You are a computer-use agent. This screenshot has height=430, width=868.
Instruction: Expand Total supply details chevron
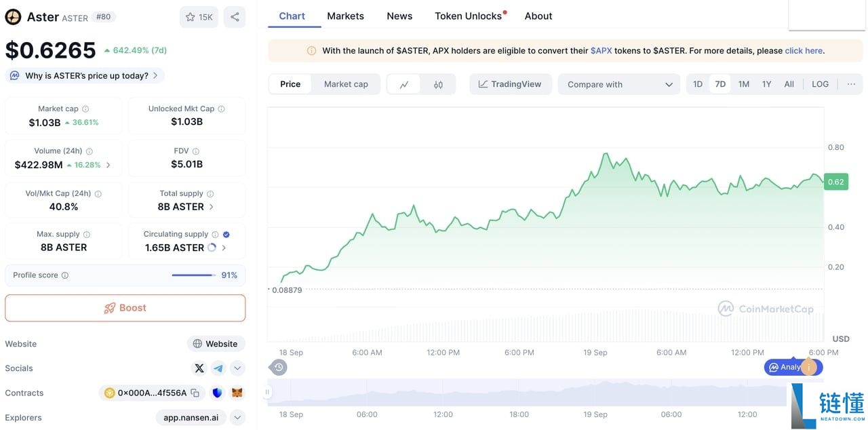212,207
